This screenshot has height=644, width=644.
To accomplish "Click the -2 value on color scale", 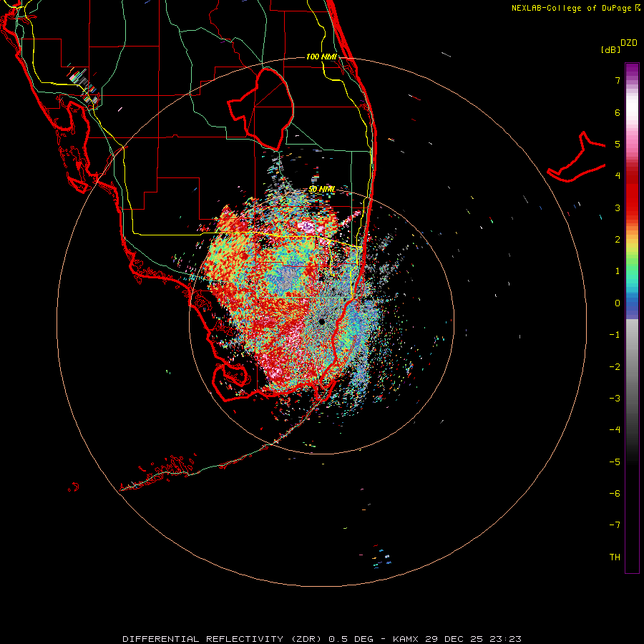I will coord(615,367).
